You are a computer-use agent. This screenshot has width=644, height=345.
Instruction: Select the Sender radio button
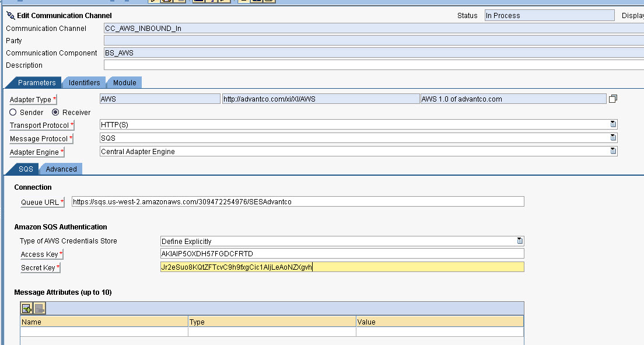click(13, 112)
